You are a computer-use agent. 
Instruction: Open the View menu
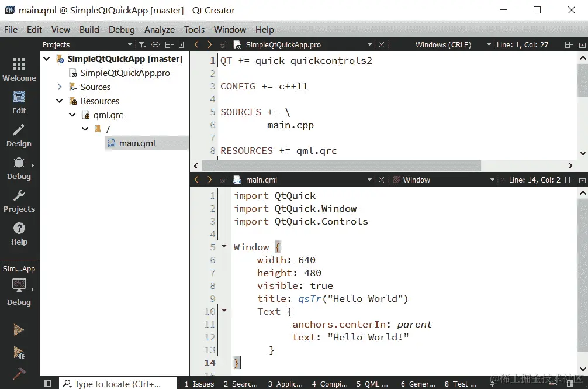[60, 30]
